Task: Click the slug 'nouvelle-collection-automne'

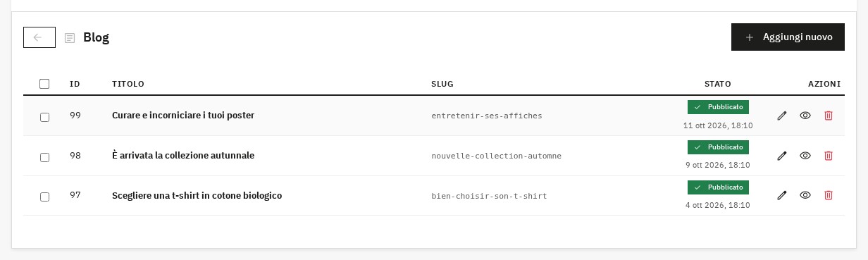Action: (496, 156)
